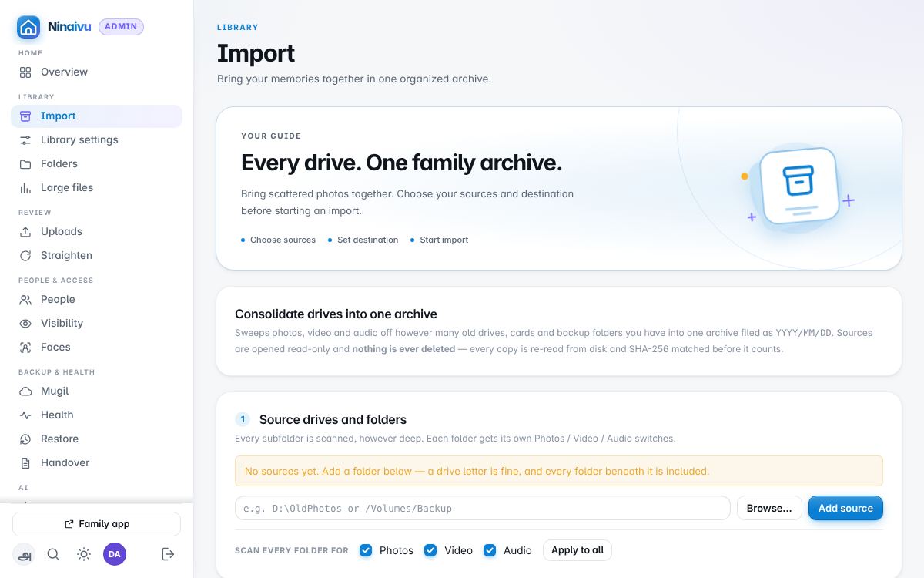924x578 pixels.
Task: Switch language with the Tamil letter icon
Action: click(24, 554)
